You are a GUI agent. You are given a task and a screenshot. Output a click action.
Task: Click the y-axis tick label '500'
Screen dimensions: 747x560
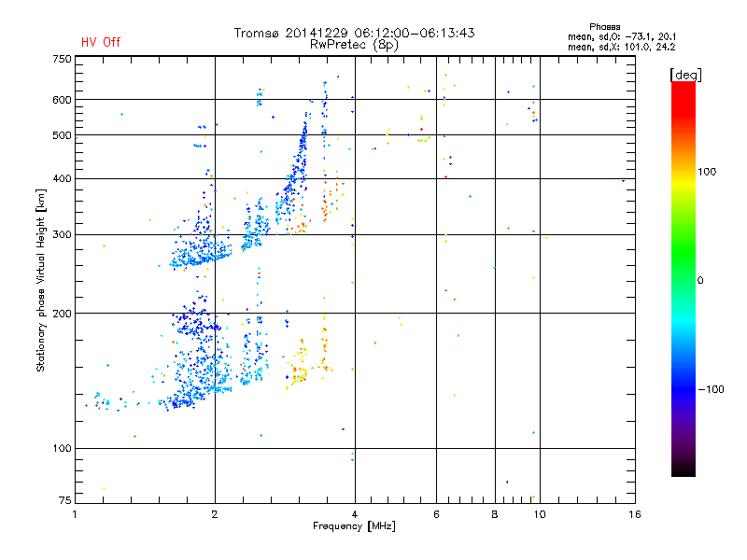(62, 135)
